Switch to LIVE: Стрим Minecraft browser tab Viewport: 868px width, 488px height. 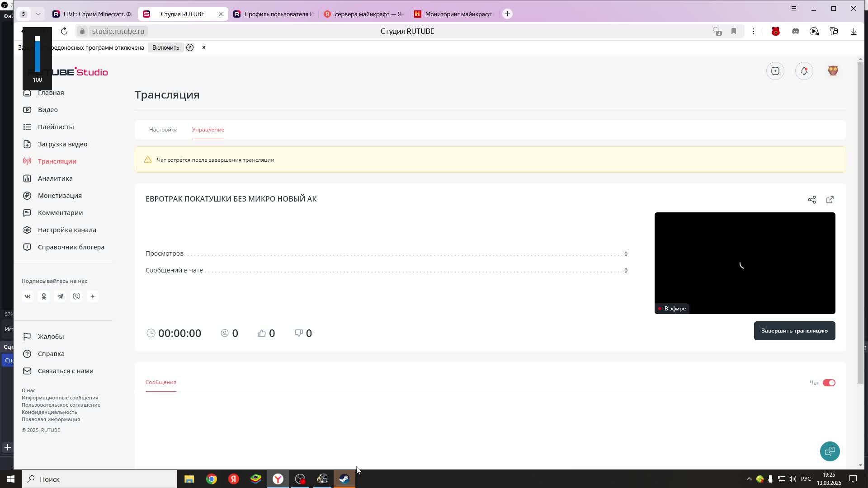point(93,14)
